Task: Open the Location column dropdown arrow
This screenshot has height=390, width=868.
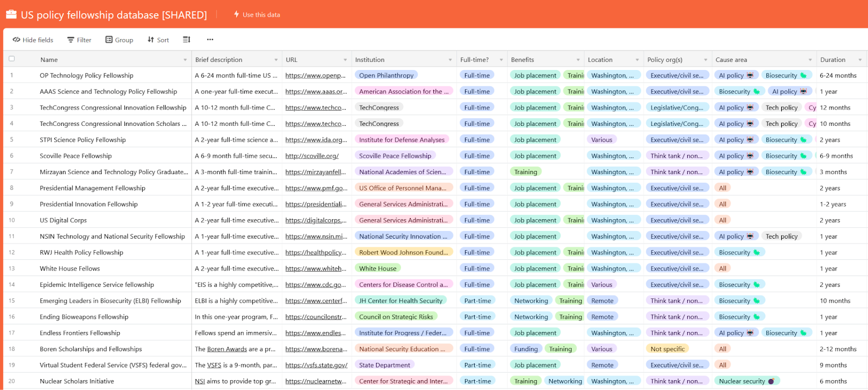Action: point(637,60)
